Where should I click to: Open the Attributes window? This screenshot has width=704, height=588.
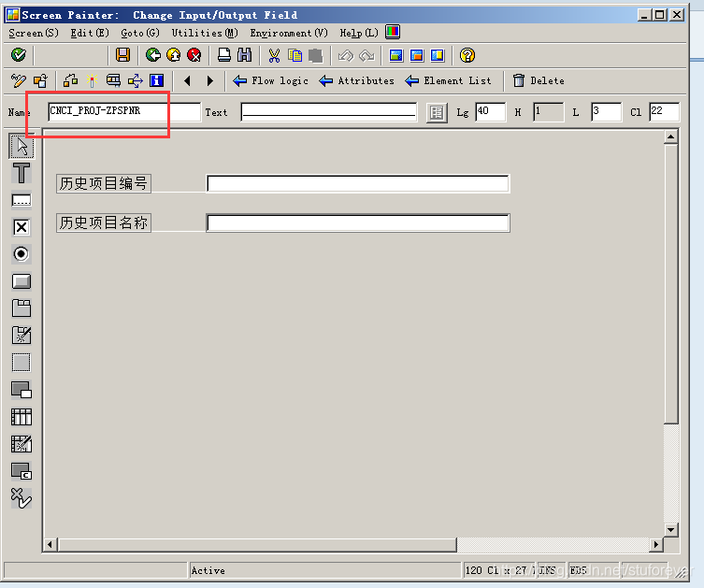point(357,80)
